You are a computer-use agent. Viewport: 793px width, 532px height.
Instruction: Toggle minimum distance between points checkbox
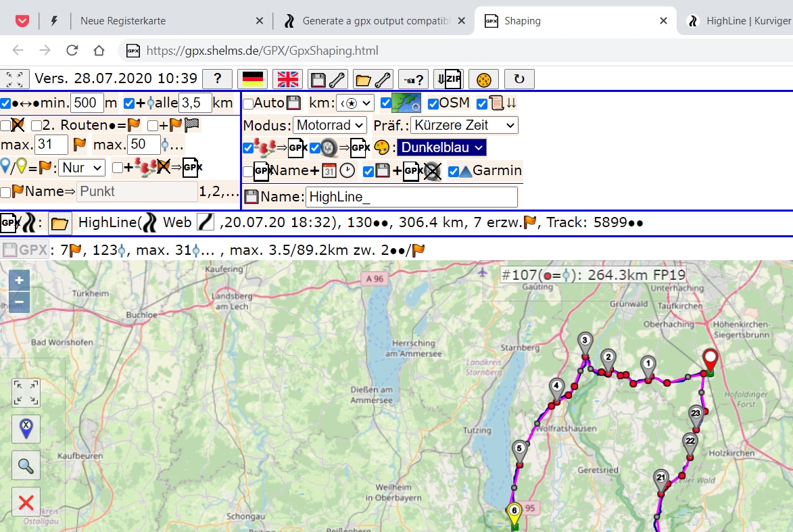5,103
